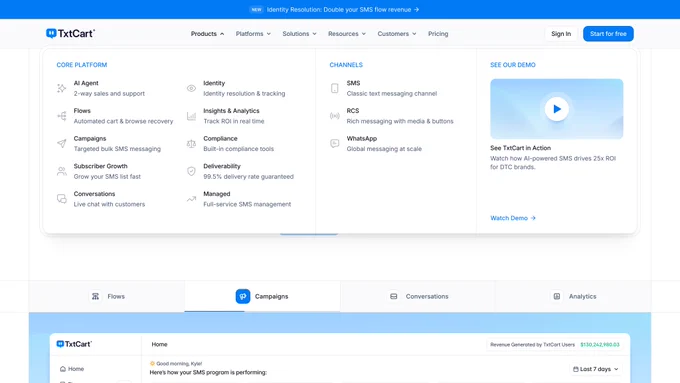
Task: Switch to the Conversations tab
Action: click(417, 296)
